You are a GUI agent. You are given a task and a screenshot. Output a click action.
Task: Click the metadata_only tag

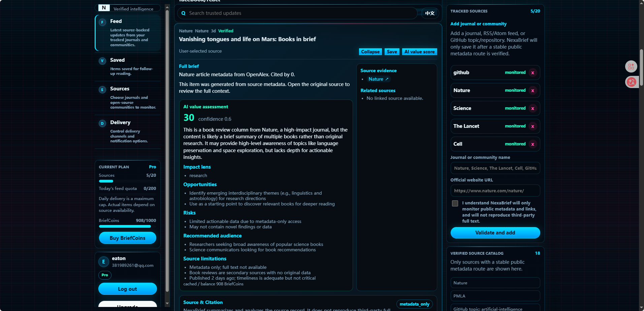tap(414, 304)
